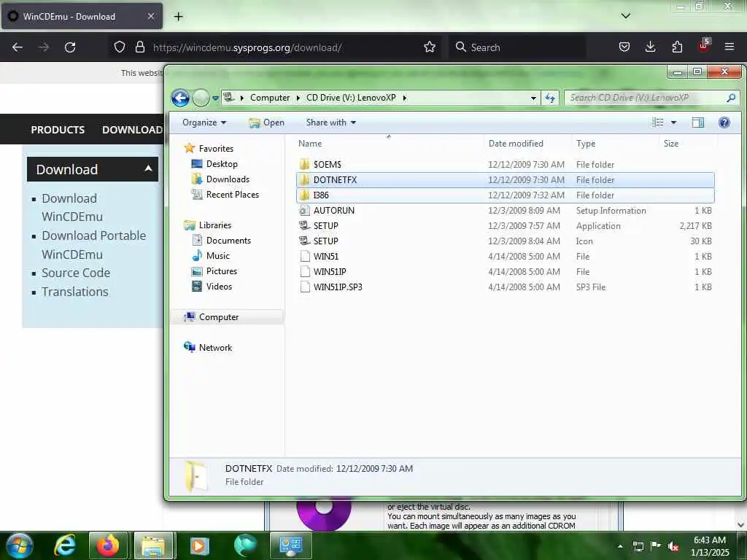
Task: Open Windows Media Player from taskbar
Action: (x=200, y=545)
